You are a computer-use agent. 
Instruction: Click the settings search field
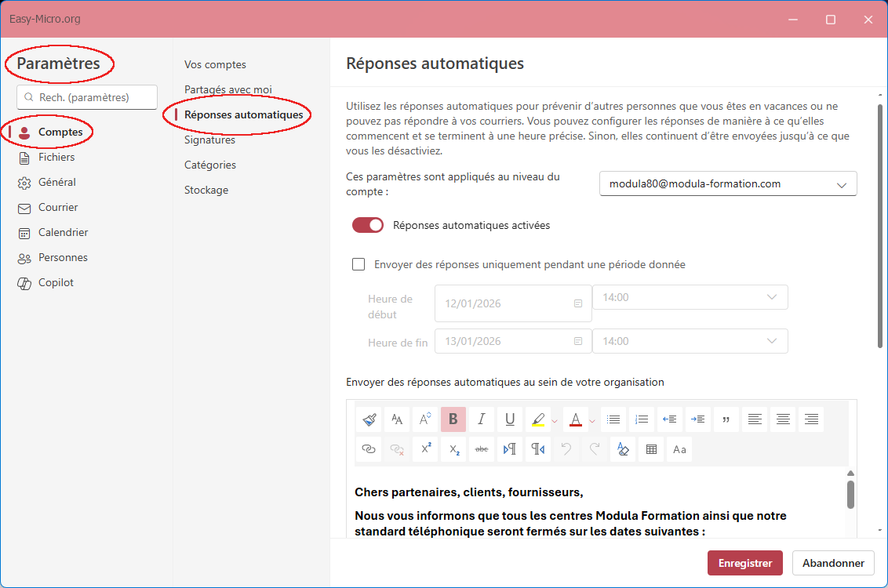[87, 97]
